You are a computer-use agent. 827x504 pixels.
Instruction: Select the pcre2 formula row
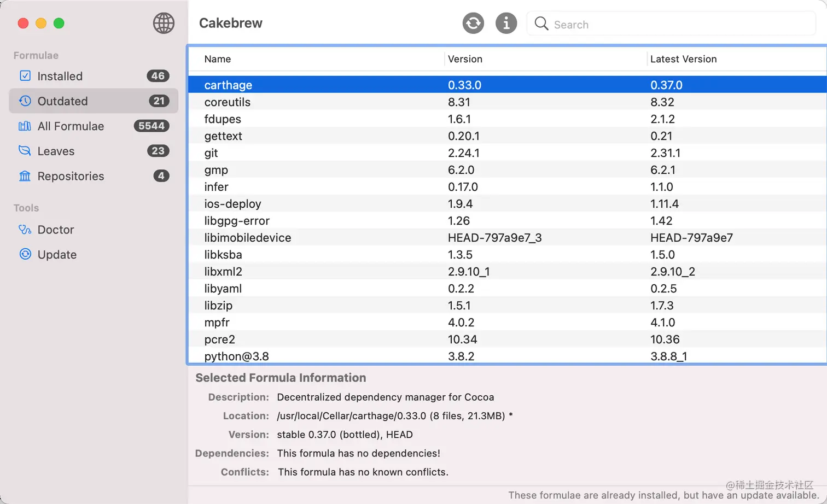click(508, 339)
